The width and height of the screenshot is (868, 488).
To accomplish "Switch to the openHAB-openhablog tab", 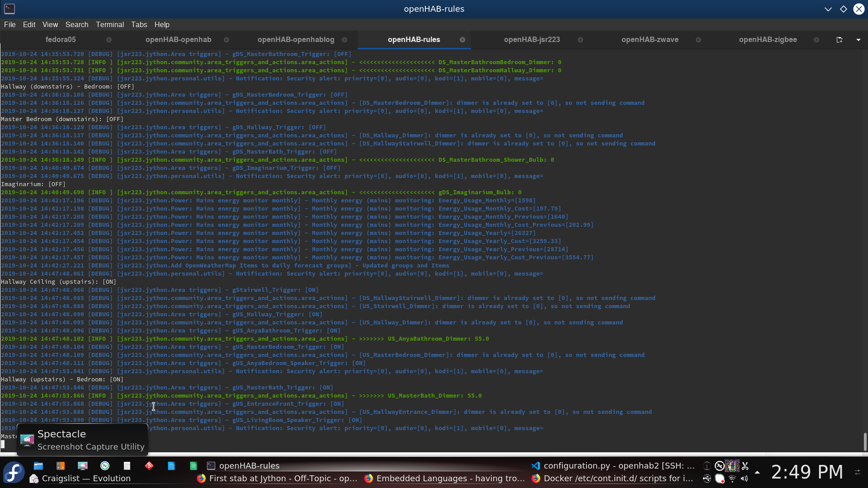I will point(296,40).
